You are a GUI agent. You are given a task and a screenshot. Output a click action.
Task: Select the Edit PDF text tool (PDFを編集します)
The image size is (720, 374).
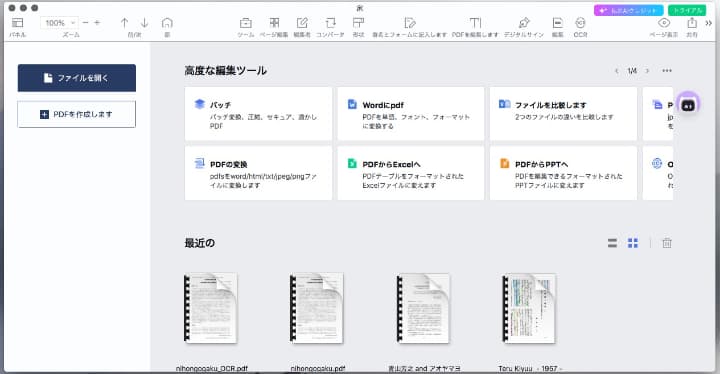click(x=475, y=23)
